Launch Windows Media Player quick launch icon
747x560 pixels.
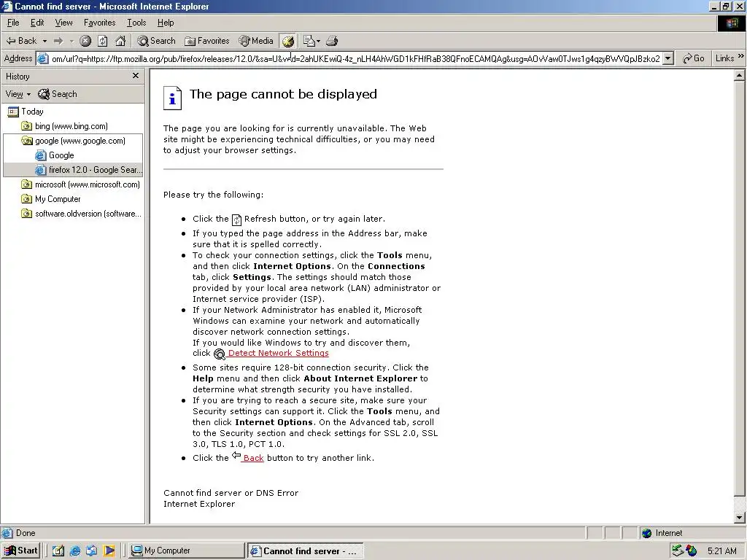109,551
